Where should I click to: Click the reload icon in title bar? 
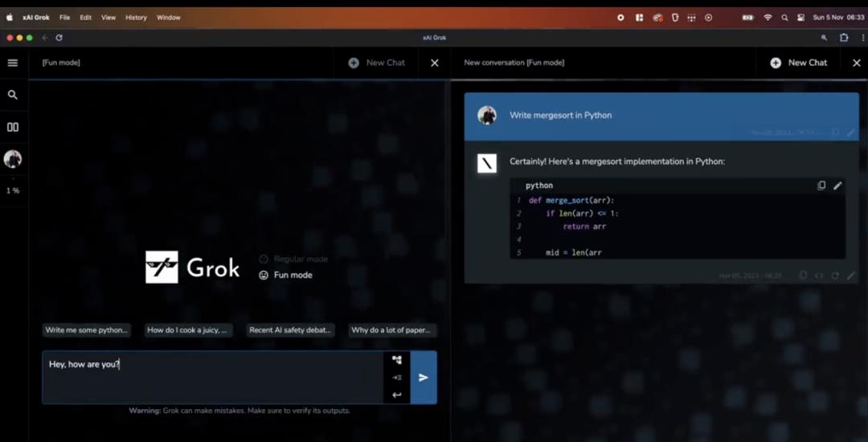pyautogui.click(x=59, y=38)
